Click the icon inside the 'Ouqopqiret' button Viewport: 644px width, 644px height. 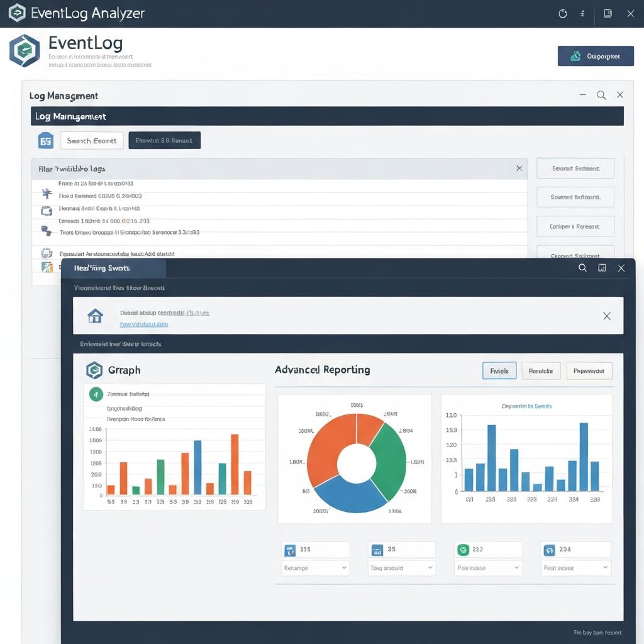pyautogui.click(x=575, y=56)
